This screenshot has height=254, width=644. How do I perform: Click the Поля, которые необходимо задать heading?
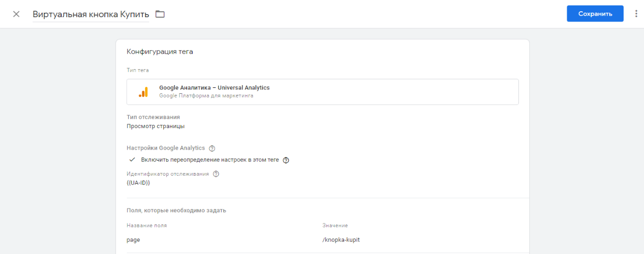click(176, 210)
